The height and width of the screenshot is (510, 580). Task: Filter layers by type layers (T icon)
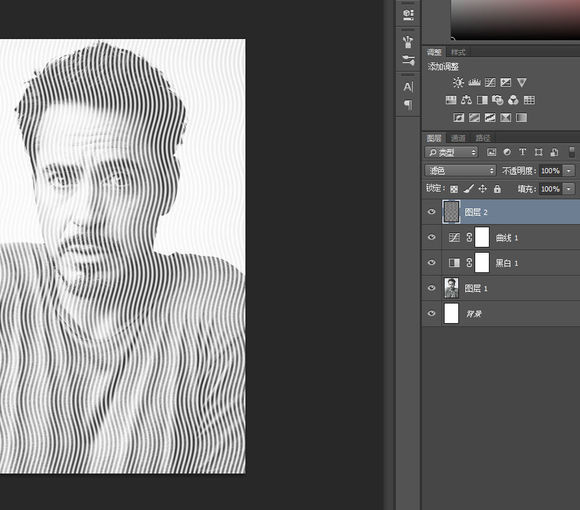point(523,152)
